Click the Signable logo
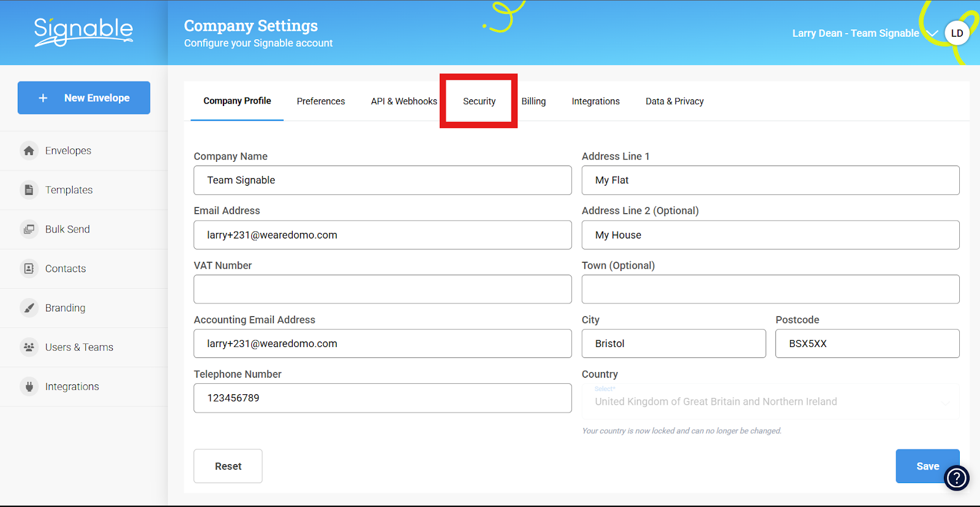Image resolution: width=980 pixels, height=507 pixels. pyautogui.click(x=83, y=31)
